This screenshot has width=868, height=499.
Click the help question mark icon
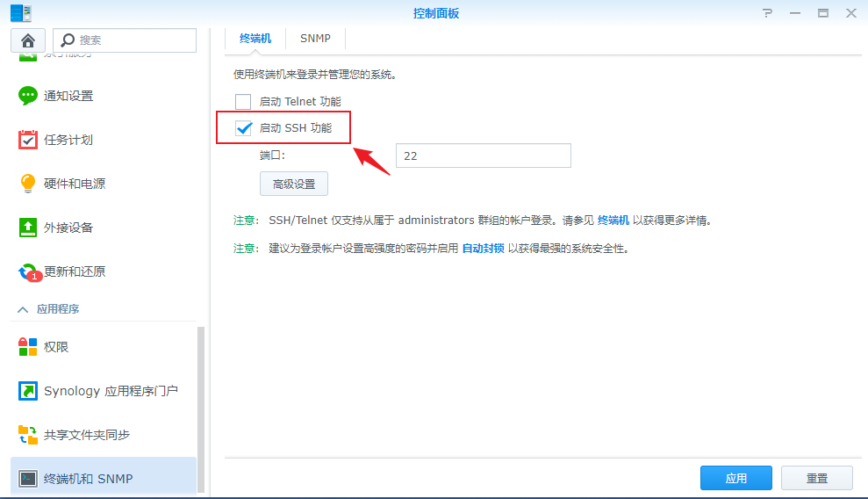[767, 13]
